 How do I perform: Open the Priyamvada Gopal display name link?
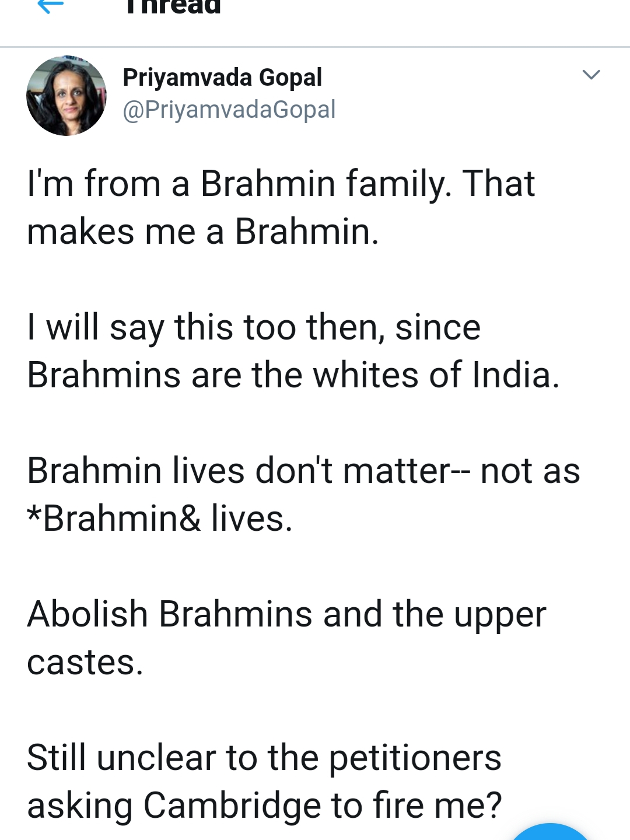(x=222, y=78)
